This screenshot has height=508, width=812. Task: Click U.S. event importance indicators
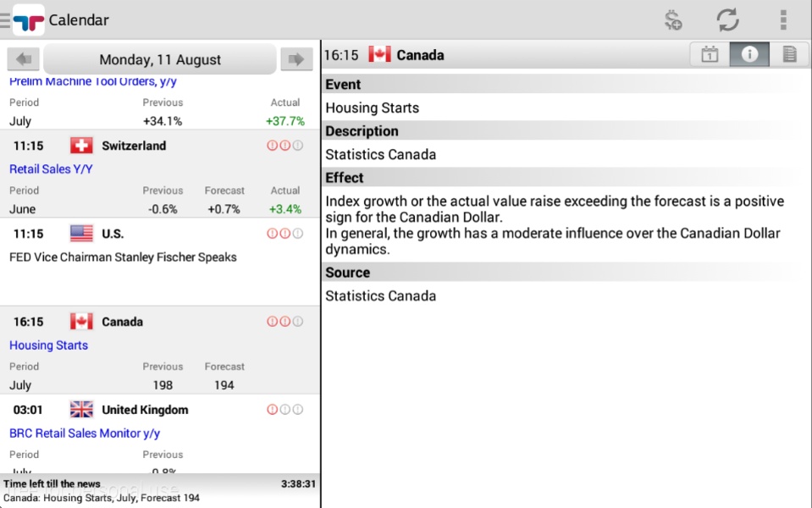(284, 234)
